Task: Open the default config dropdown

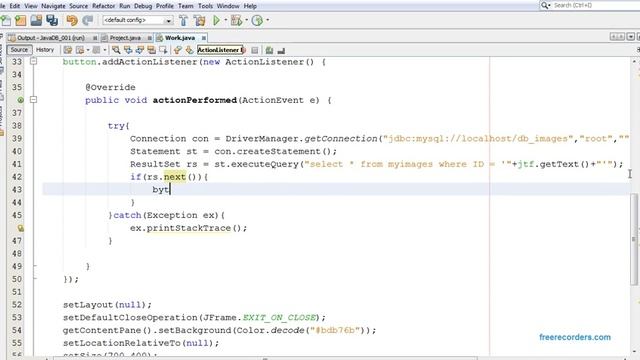Action: coord(138,20)
